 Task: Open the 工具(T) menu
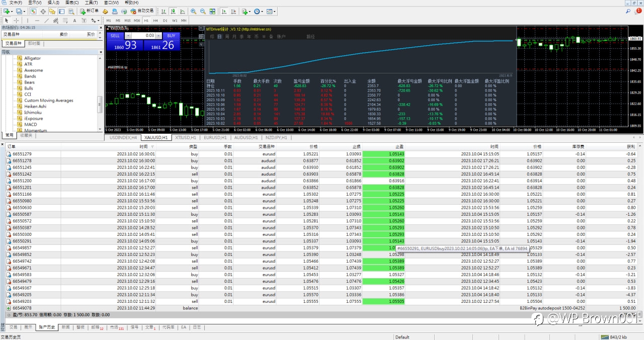tap(91, 3)
